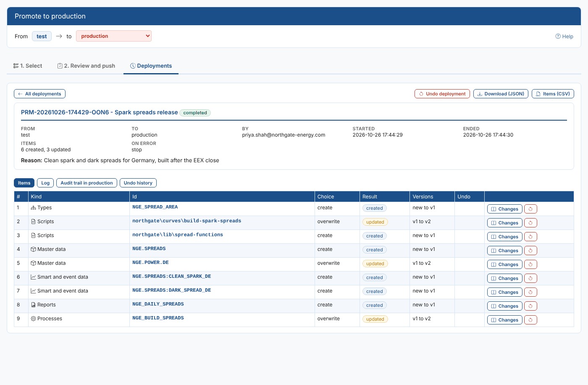View Changes for NGE_BUILD_SPREADS
The image size is (588, 385).
(x=505, y=320)
